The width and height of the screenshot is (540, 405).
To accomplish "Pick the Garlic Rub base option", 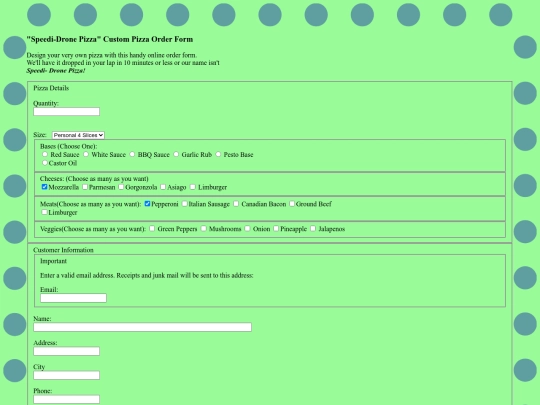I will [x=176, y=154].
